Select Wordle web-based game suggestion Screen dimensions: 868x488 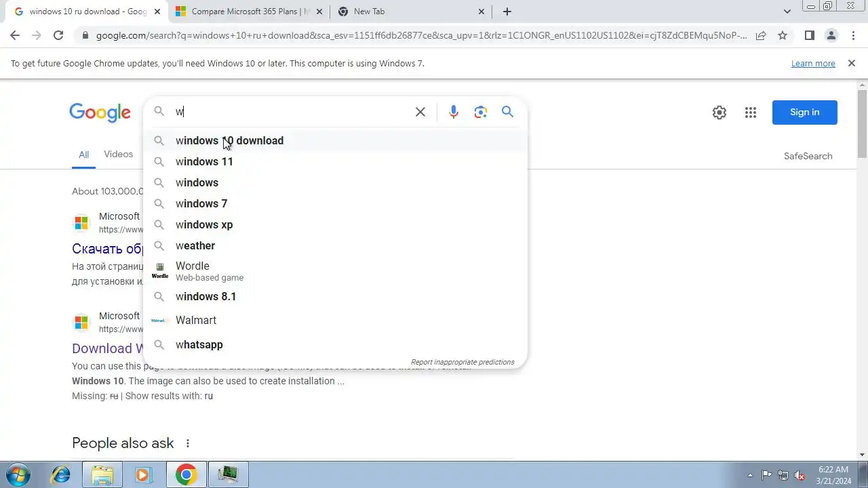pos(335,271)
